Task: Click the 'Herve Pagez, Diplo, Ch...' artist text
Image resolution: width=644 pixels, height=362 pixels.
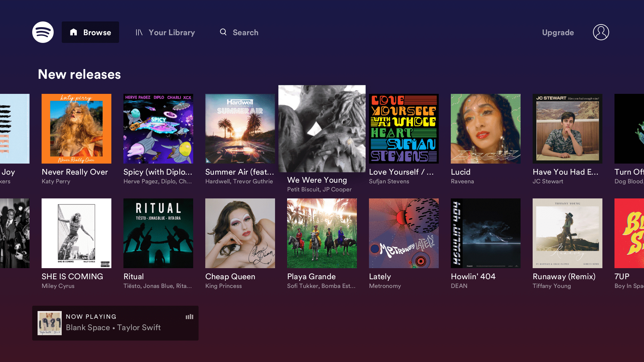Action: (x=158, y=181)
